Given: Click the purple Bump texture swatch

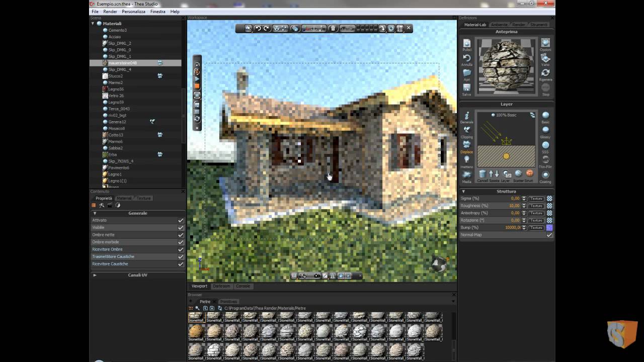Looking at the screenshot, I should point(549,228).
